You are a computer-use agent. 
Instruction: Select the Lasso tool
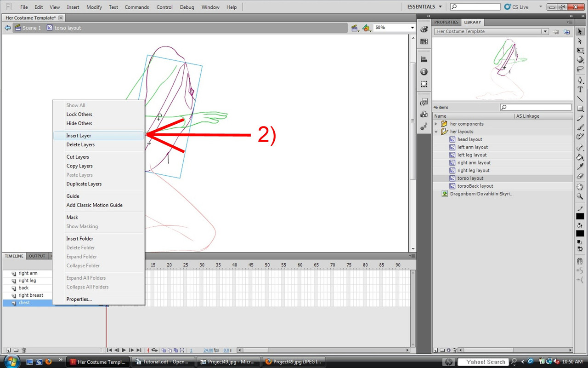tap(580, 69)
